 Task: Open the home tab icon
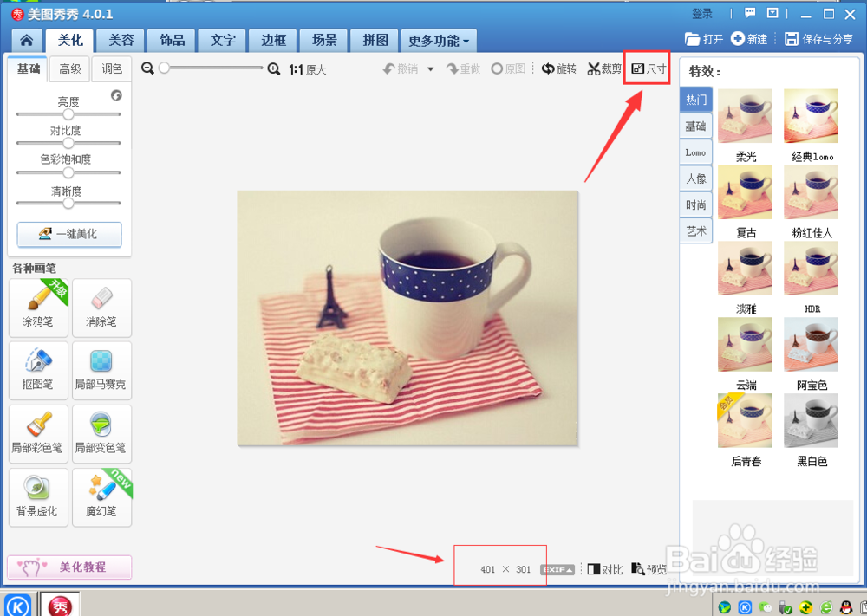click(x=27, y=41)
